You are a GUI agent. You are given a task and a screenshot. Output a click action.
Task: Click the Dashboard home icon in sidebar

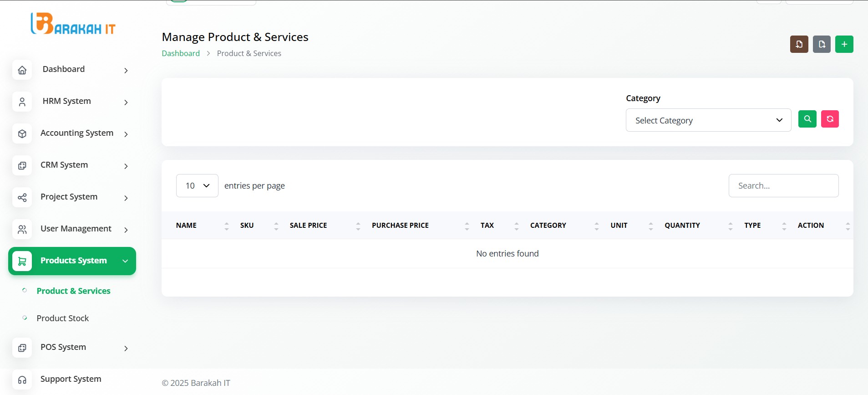click(22, 70)
